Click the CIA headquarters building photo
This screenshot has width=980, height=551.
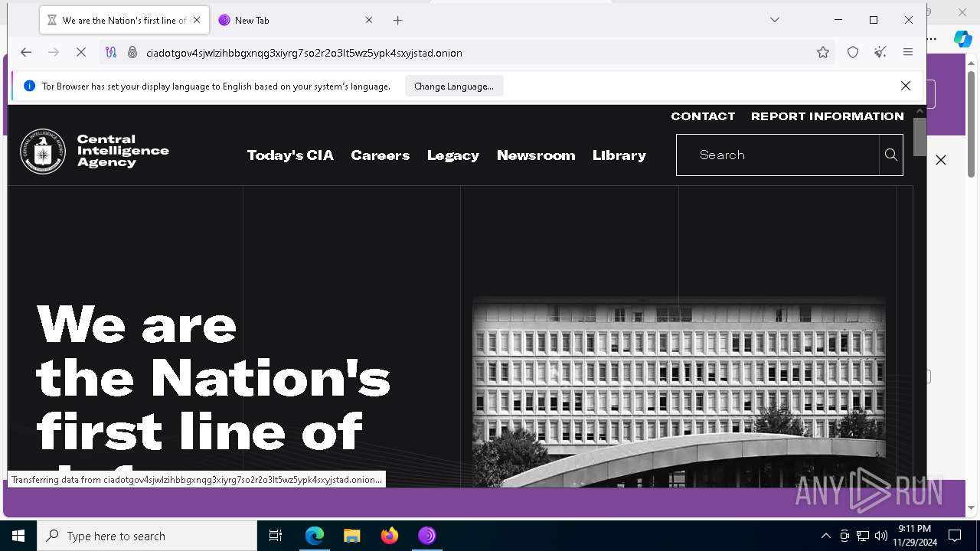pos(679,392)
